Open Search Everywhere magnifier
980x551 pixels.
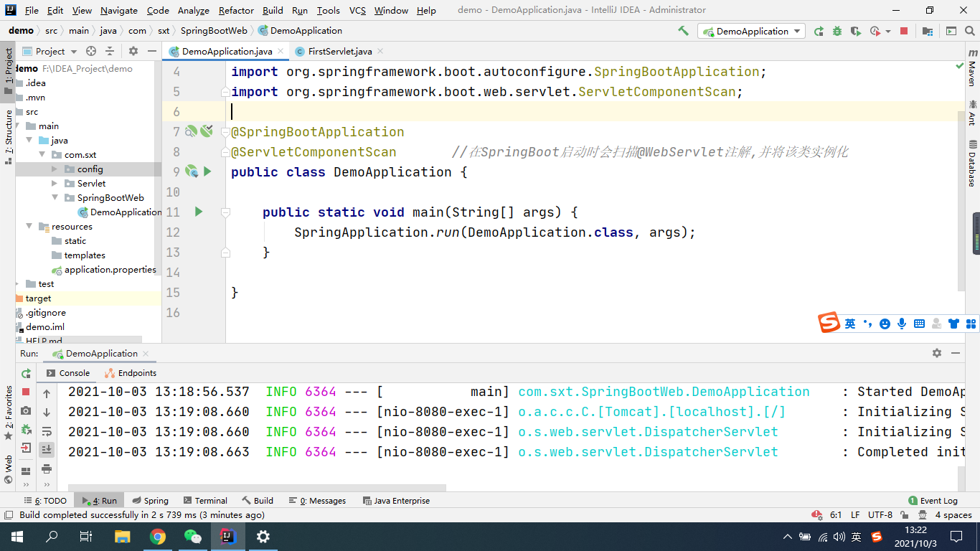[970, 31]
